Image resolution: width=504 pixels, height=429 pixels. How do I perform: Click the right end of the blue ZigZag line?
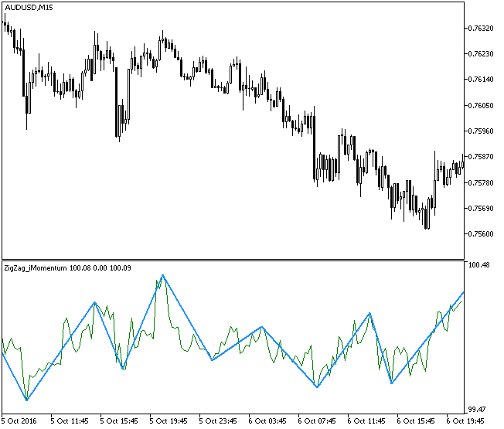tap(462, 293)
